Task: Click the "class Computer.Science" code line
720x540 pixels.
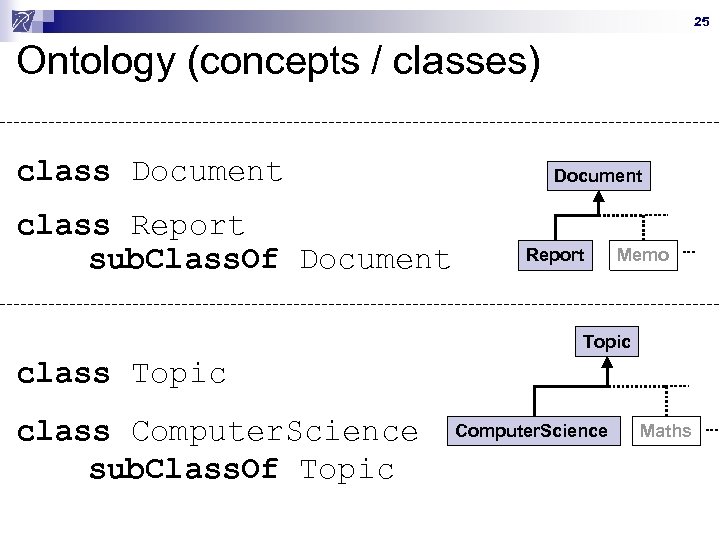Action: 218,432
